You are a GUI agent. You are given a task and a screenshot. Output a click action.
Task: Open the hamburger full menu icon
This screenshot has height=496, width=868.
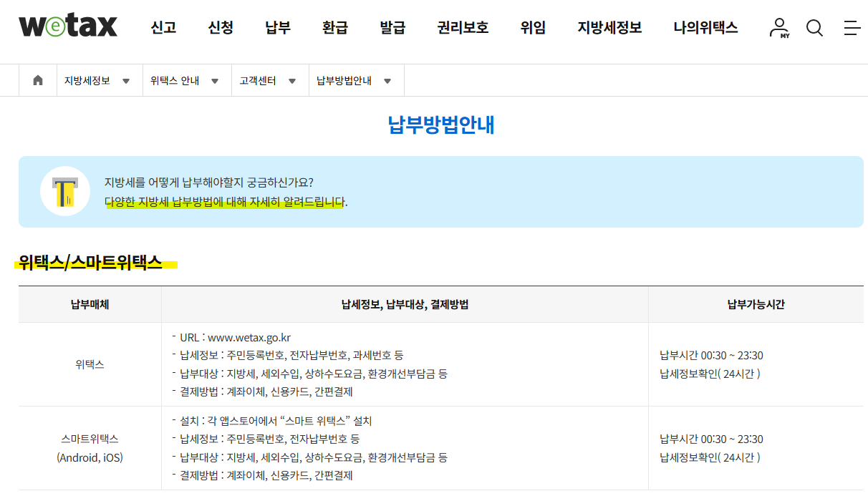[x=852, y=28]
